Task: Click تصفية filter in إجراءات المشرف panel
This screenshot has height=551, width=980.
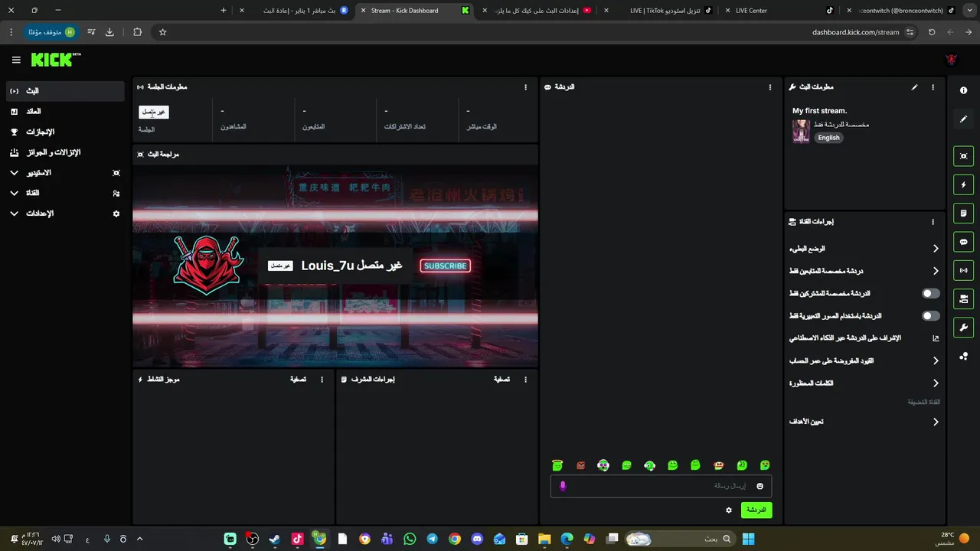Action: (x=501, y=380)
